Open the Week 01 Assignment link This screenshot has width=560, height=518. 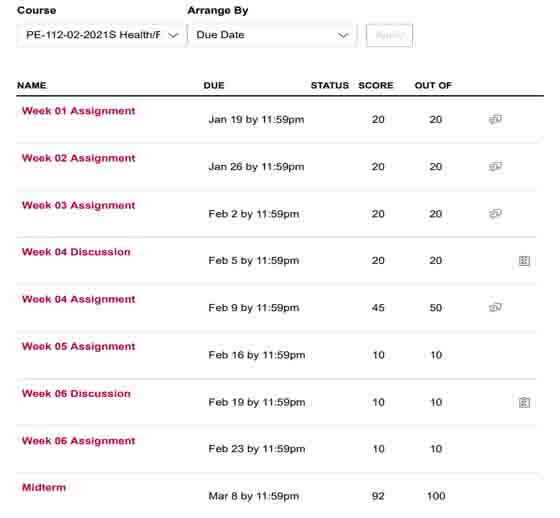tap(79, 111)
